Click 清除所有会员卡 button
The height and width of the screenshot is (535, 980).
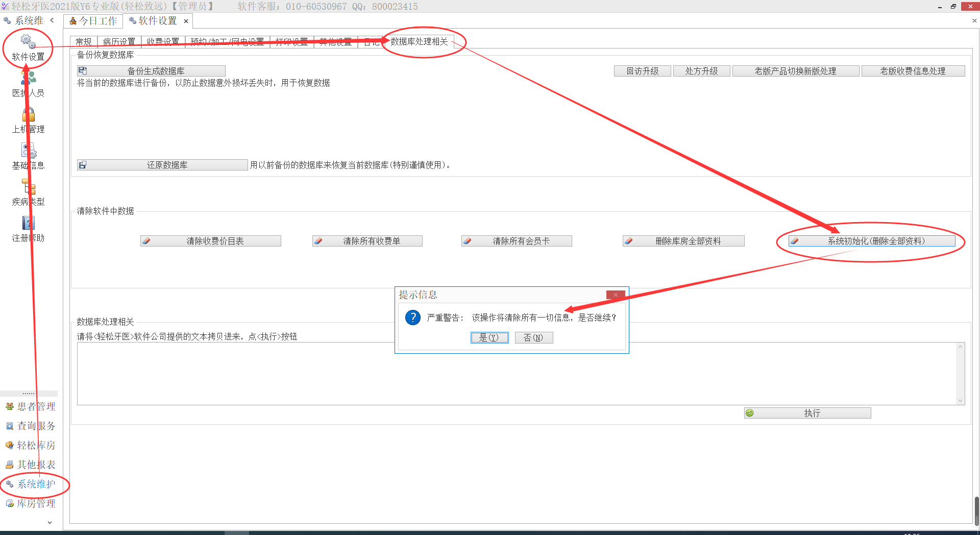pyautogui.click(x=517, y=241)
